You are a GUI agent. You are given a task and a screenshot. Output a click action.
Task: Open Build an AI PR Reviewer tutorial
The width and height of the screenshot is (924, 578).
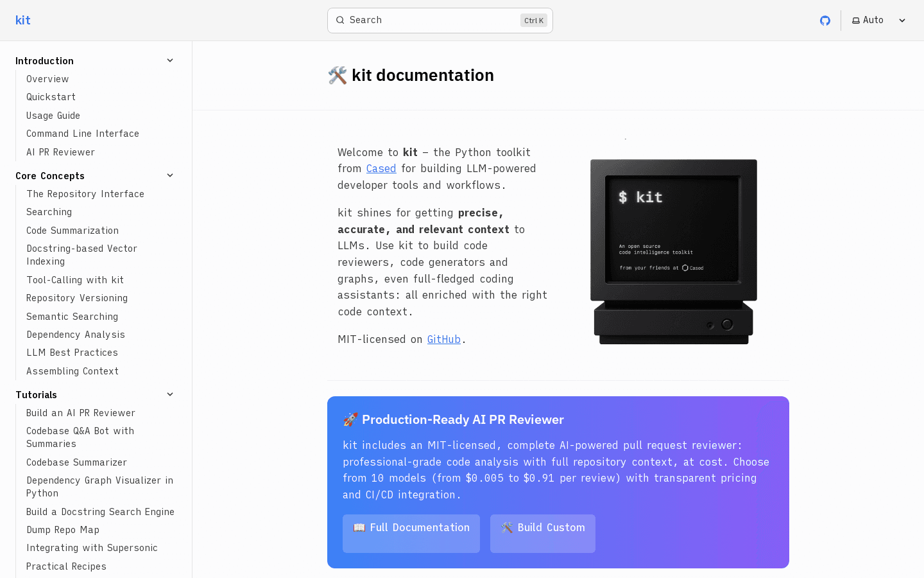tap(81, 413)
